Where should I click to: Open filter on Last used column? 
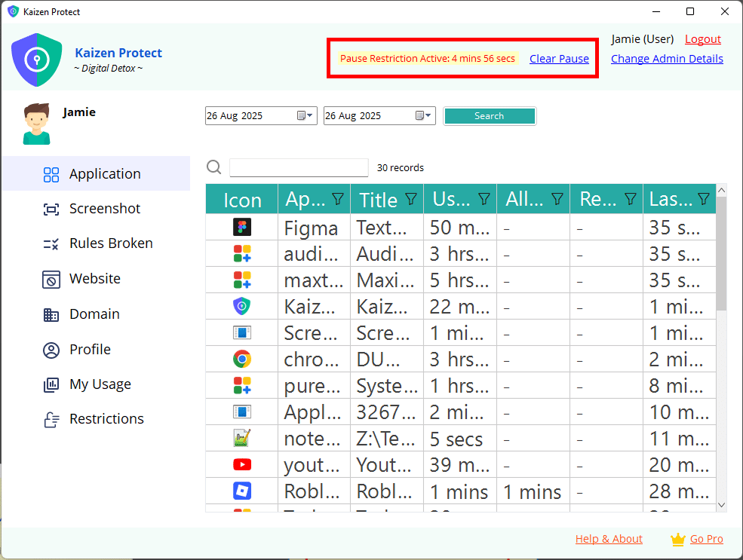click(704, 199)
